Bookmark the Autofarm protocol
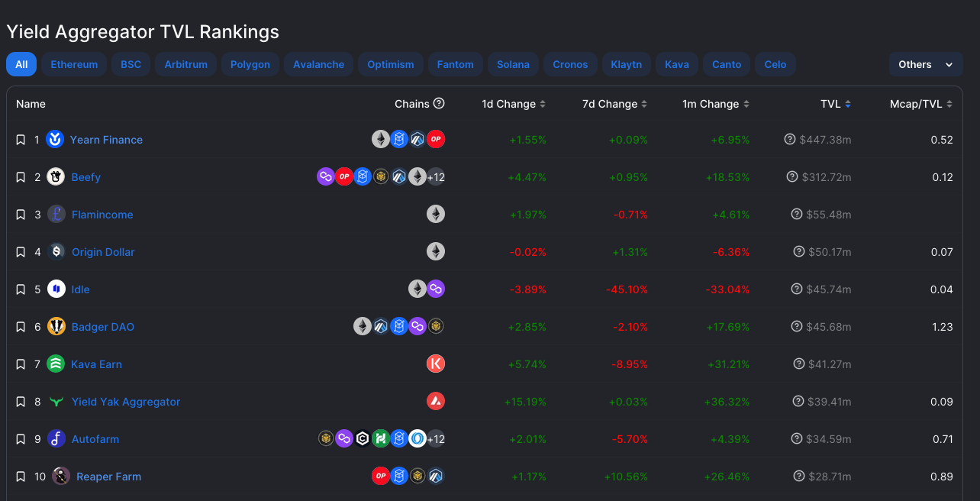This screenshot has width=980, height=501. tap(21, 439)
